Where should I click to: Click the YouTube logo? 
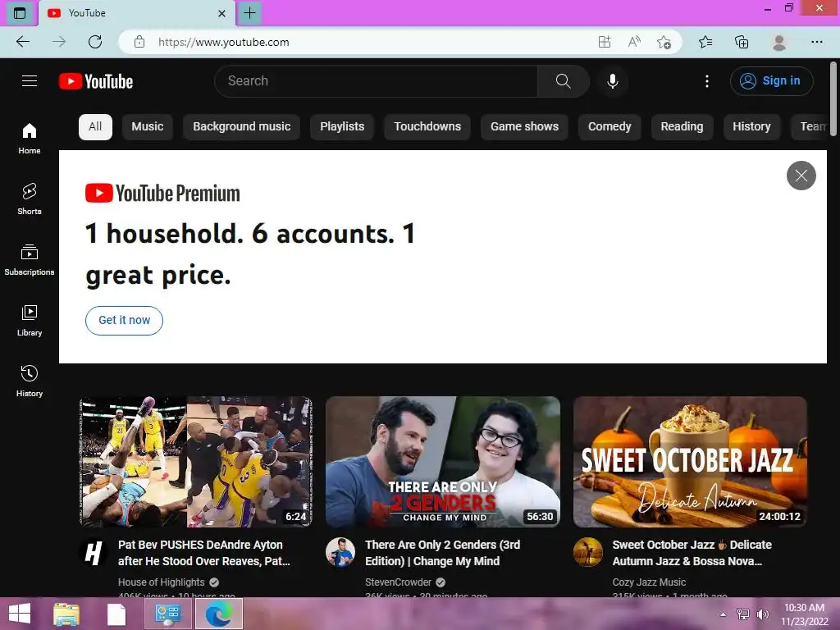click(96, 81)
